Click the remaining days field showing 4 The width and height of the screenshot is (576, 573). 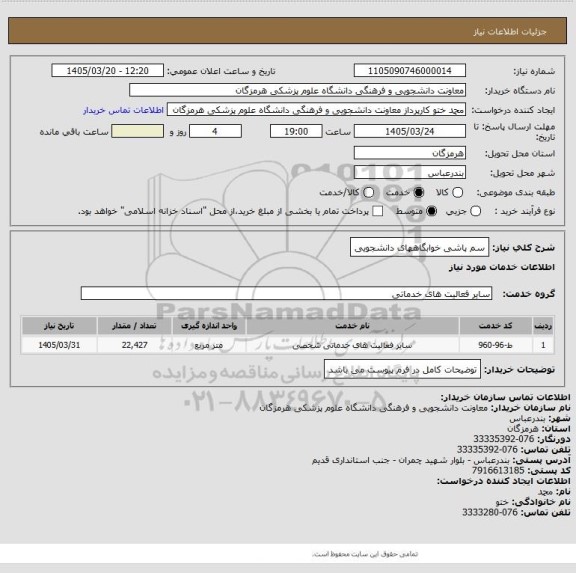[215, 131]
